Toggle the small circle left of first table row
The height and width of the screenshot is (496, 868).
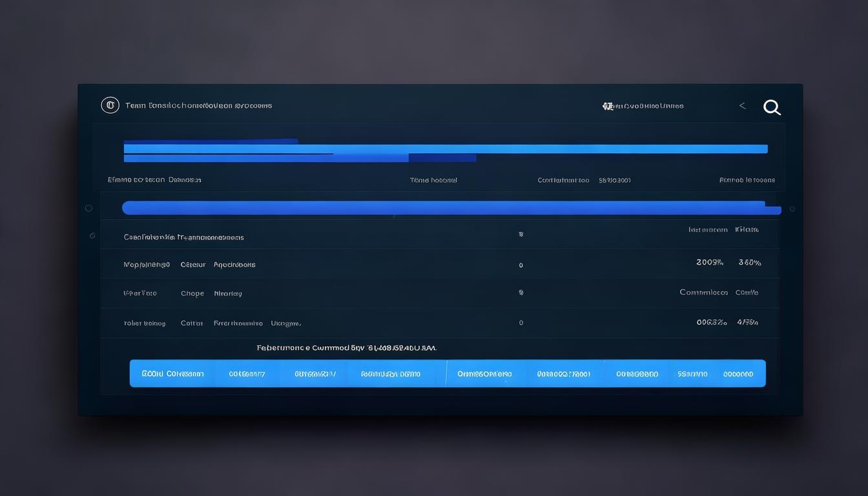click(92, 236)
